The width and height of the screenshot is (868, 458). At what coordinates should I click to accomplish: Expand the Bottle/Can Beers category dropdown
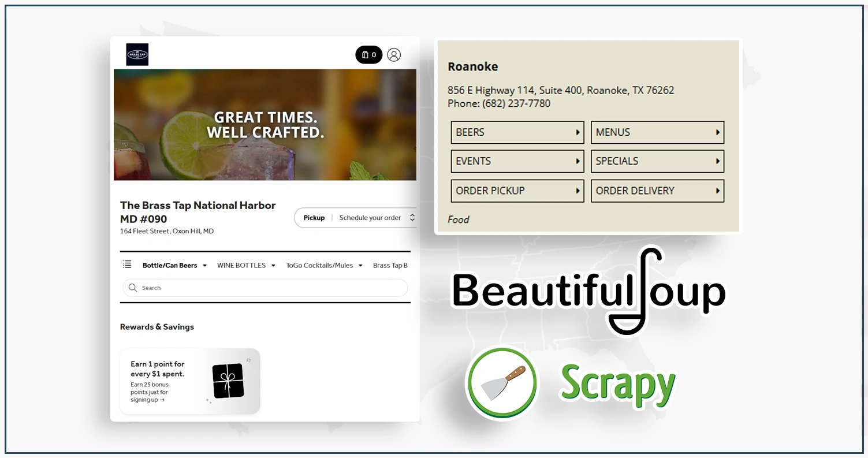point(174,266)
